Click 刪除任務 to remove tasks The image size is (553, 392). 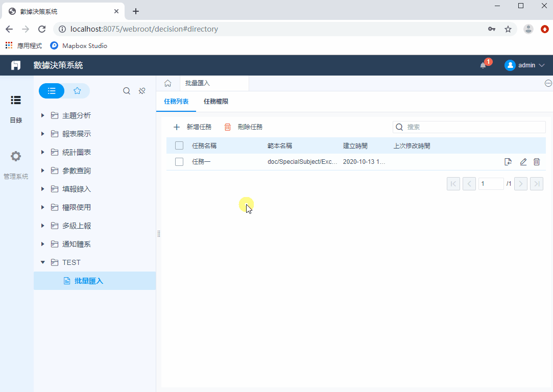[x=250, y=127]
